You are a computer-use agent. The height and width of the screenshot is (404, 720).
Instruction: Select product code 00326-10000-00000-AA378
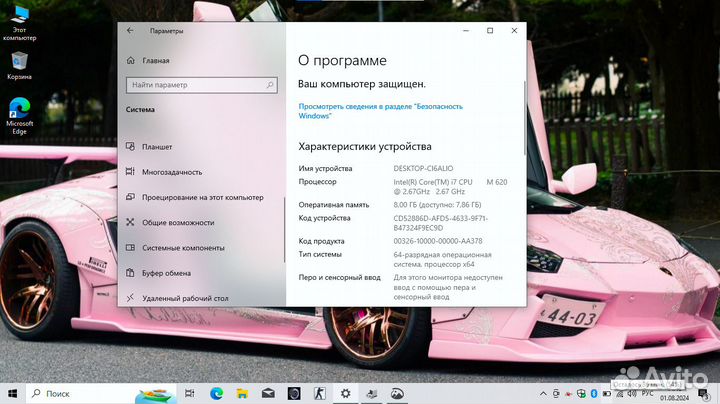tap(438, 241)
